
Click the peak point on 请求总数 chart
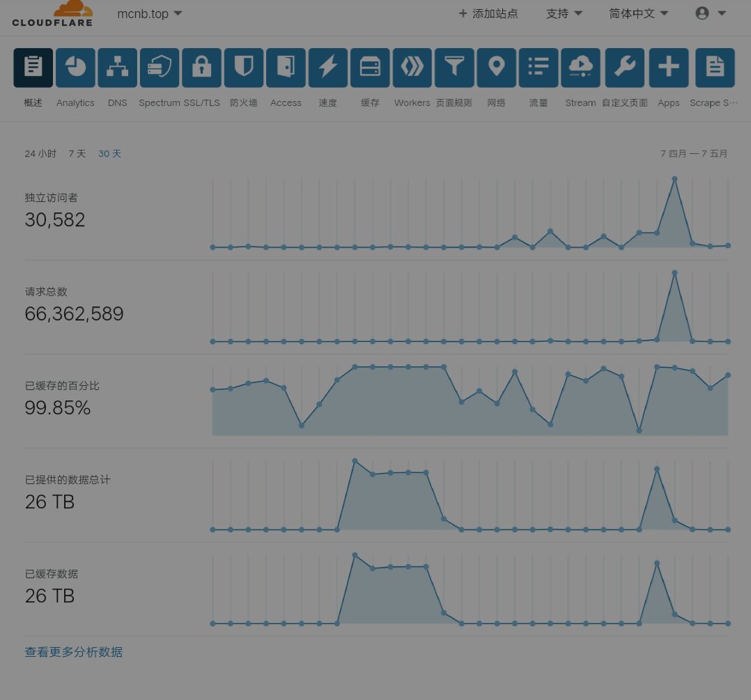pyautogui.click(x=674, y=273)
